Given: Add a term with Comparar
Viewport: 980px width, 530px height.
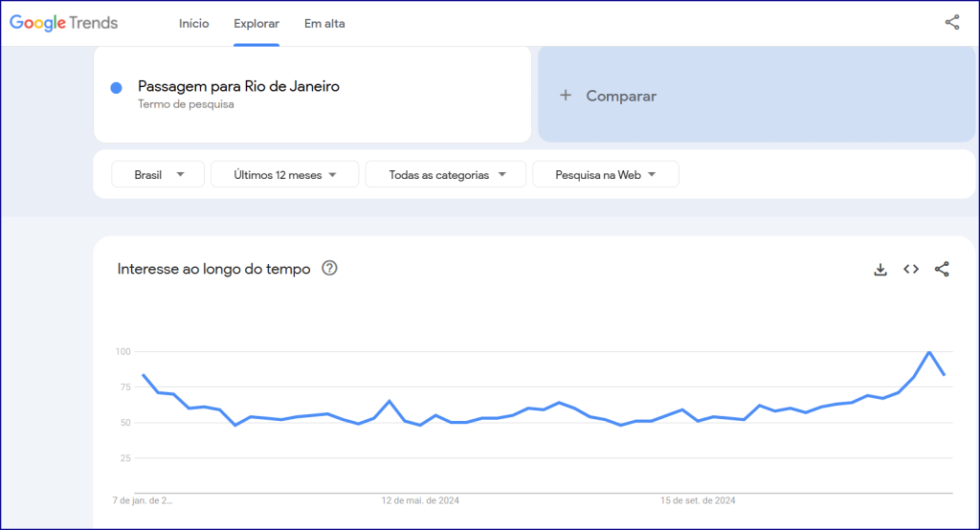Looking at the screenshot, I should click(x=757, y=95).
